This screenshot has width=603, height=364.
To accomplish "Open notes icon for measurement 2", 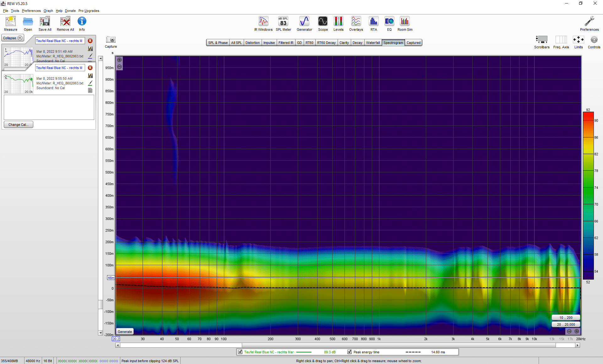I will (x=90, y=90).
